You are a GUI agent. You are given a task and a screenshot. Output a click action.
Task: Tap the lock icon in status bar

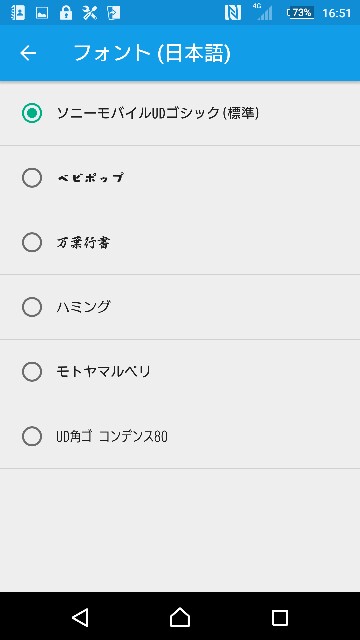click(x=66, y=13)
